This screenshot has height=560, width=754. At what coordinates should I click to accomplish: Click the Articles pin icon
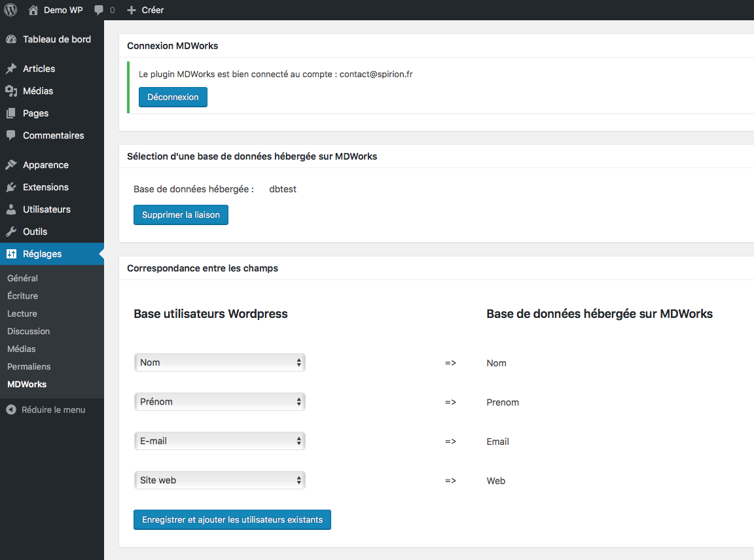point(11,69)
